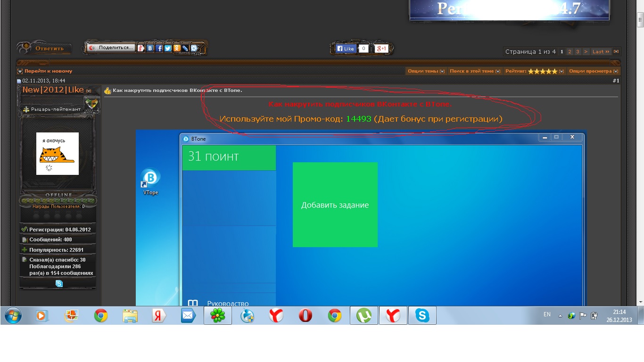The width and height of the screenshot is (644, 362).
Task: Open the New|2012|Like username menu
Action: coord(53,90)
